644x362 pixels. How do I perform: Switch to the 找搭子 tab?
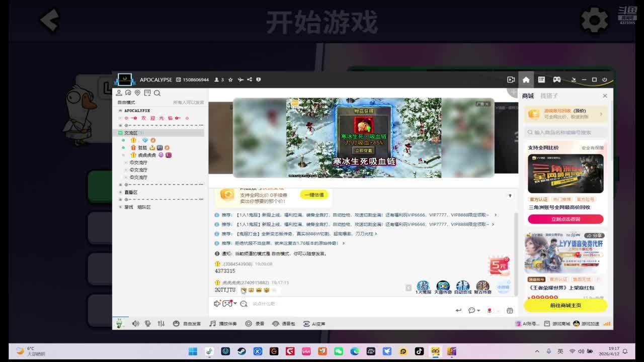pyautogui.click(x=549, y=96)
